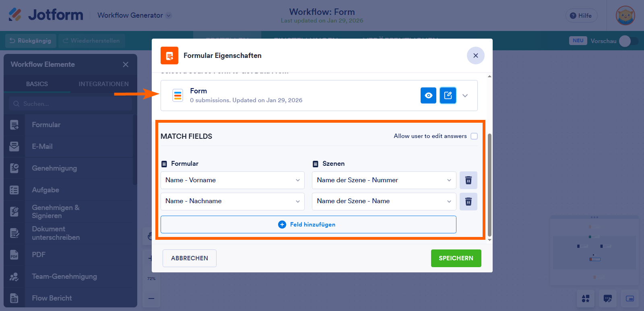
Task: Delete the Name - Nachname match row
Action: click(x=469, y=202)
